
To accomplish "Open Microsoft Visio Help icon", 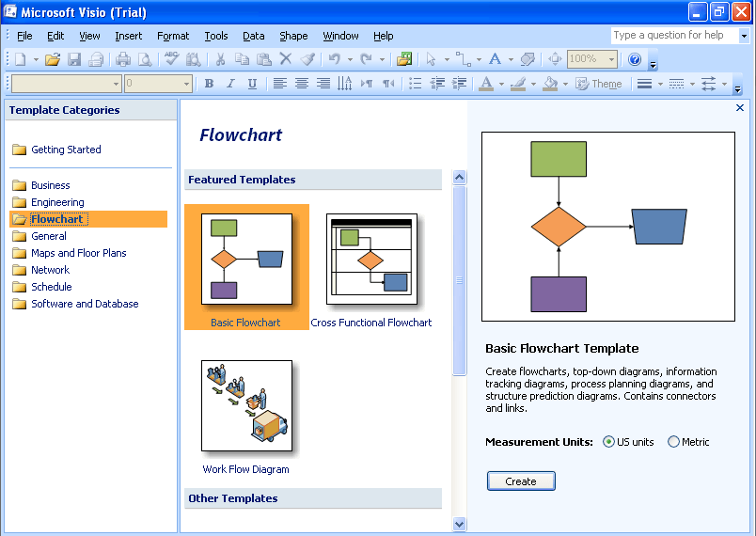I will pyautogui.click(x=634, y=59).
